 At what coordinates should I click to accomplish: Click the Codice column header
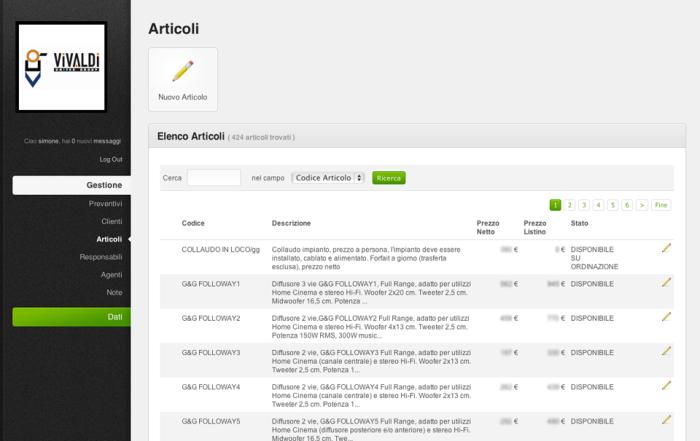coord(193,223)
